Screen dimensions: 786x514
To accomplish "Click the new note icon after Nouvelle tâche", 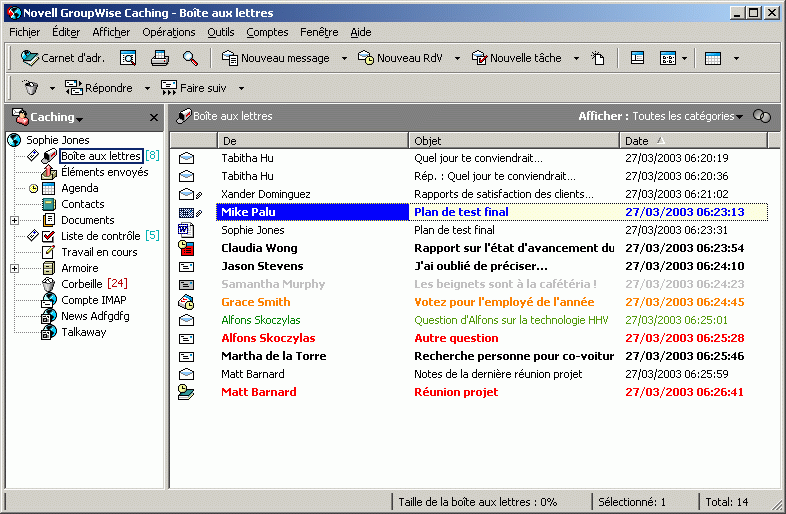I will [598, 58].
